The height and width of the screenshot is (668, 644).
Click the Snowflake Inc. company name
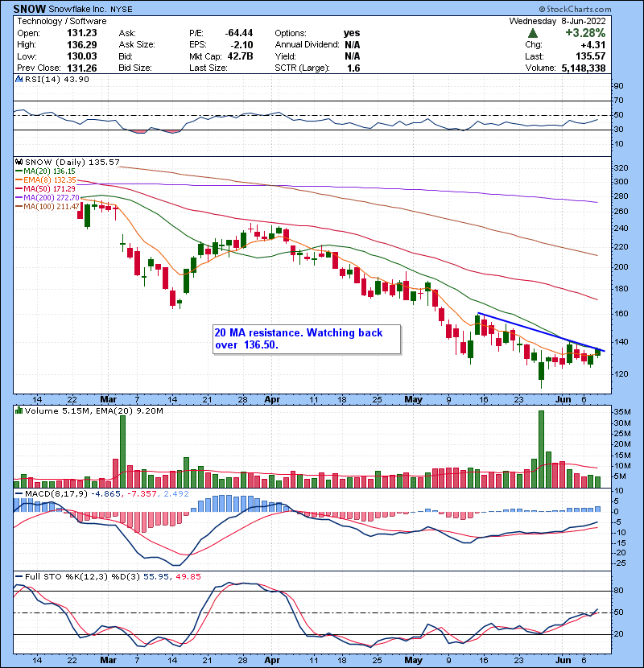tap(77, 9)
